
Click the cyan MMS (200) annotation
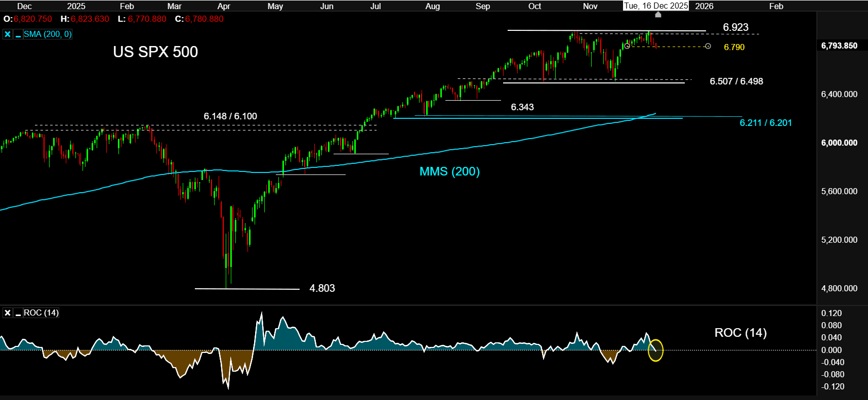pyautogui.click(x=449, y=171)
